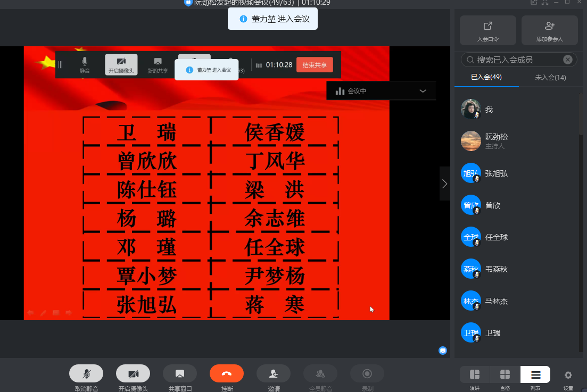This screenshot has height=392, width=587.
Task: Click 添加参会人 to add participants
Action: pos(549,30)
